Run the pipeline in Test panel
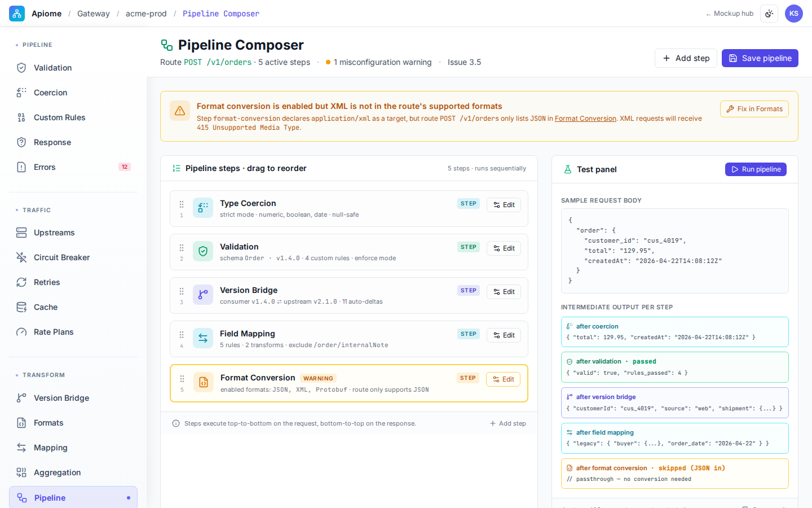 pyautogui.click(x=756, y=169)
